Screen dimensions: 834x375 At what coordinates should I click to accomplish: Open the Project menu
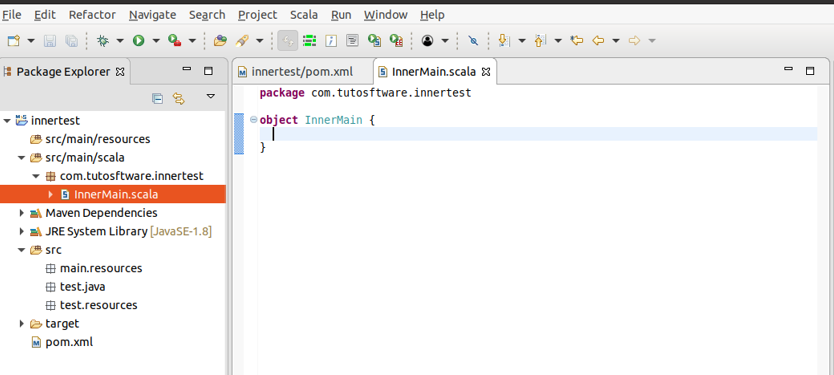tap(257, 15)
